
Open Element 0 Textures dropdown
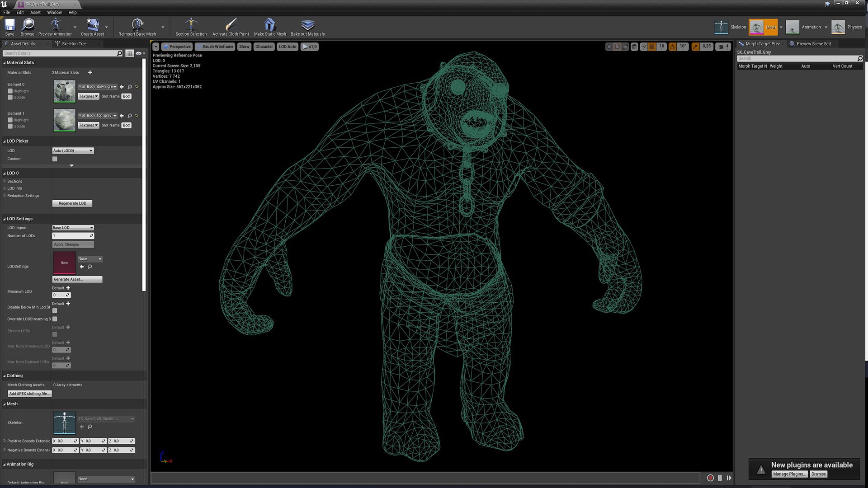[x=88, y=96]
